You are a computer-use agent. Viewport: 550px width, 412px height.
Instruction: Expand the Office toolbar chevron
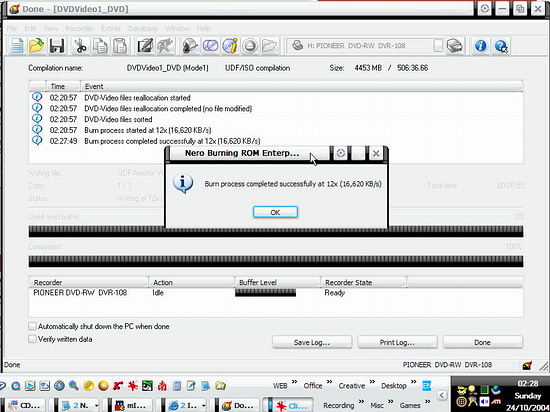330,382
